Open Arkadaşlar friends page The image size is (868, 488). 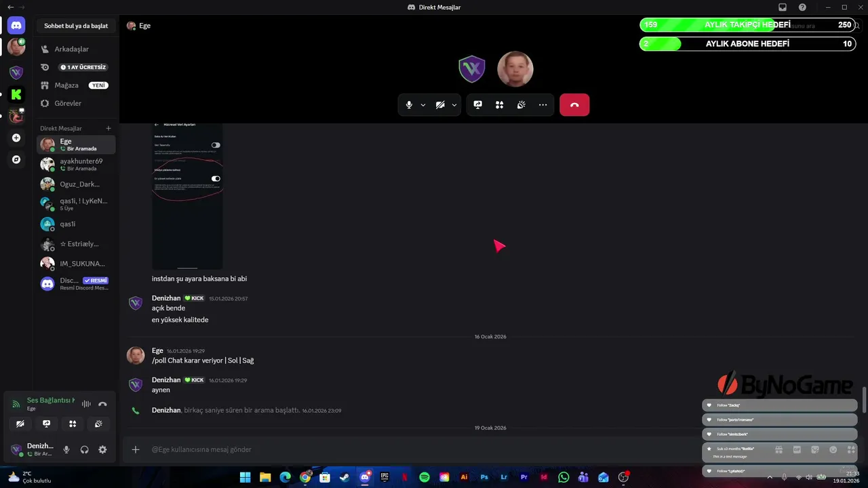77,49
